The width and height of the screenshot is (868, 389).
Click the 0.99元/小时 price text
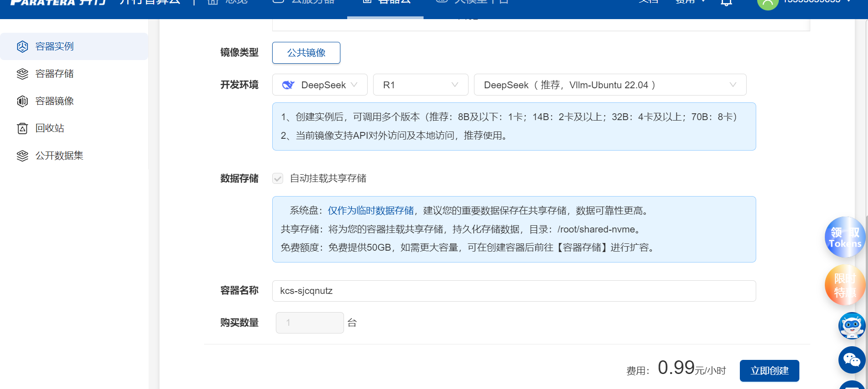pos(692,368)
